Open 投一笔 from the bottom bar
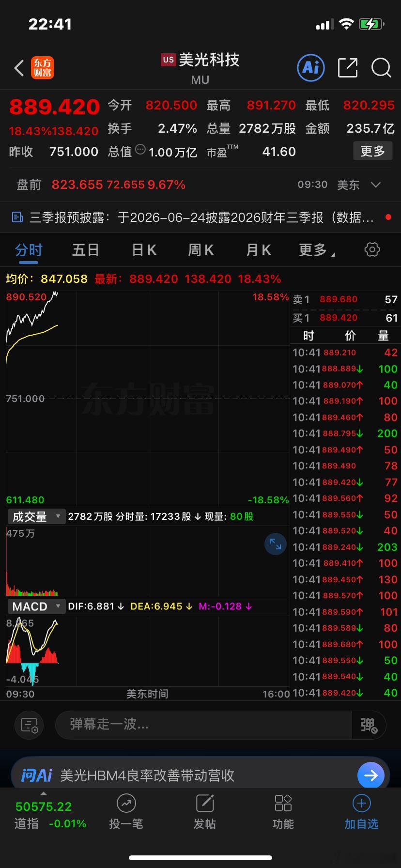The image size is (401, 868). click(x=126, y=812)
